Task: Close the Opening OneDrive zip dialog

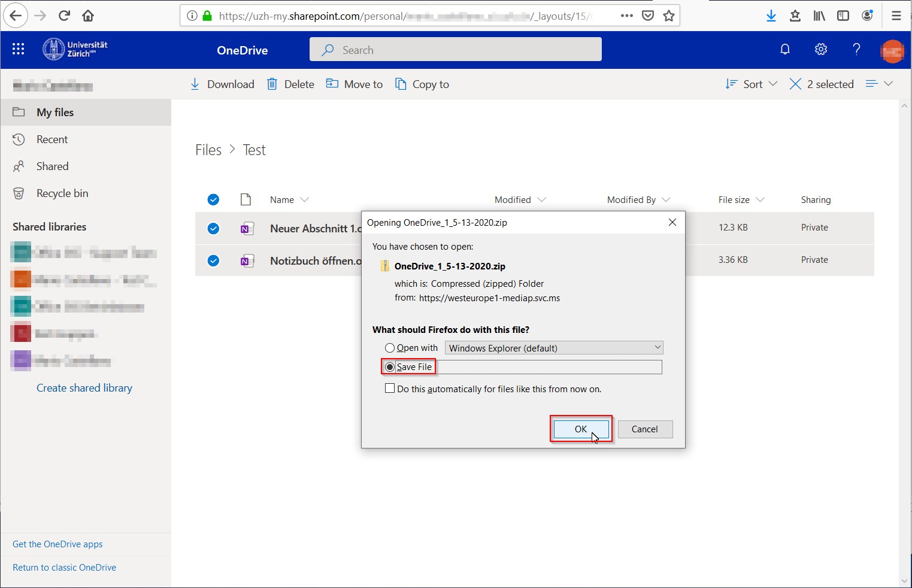Action: pyautogui.click(x=672, y=222)
